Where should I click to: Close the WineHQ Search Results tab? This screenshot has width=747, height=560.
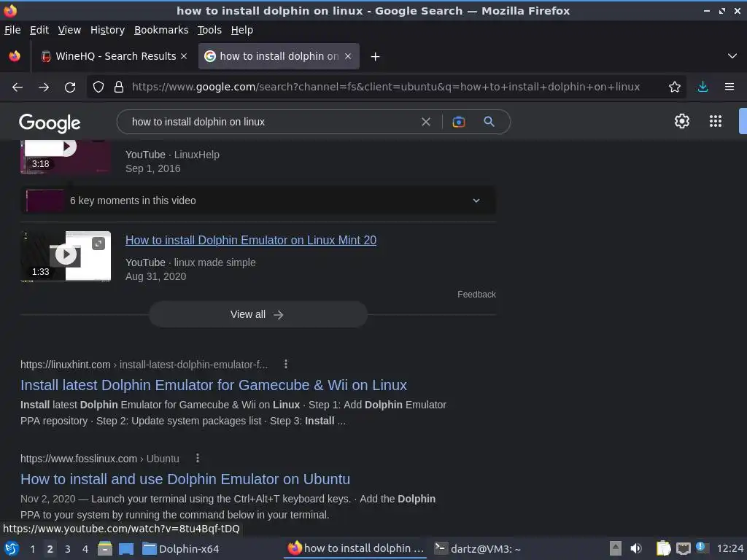(184, 56)
